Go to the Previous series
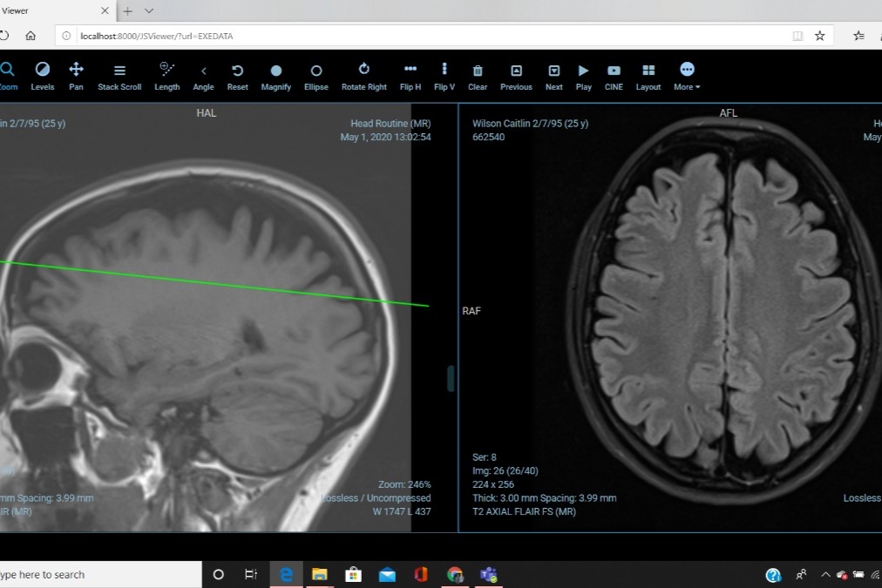The image size is (882, 588). click(516, 76)
